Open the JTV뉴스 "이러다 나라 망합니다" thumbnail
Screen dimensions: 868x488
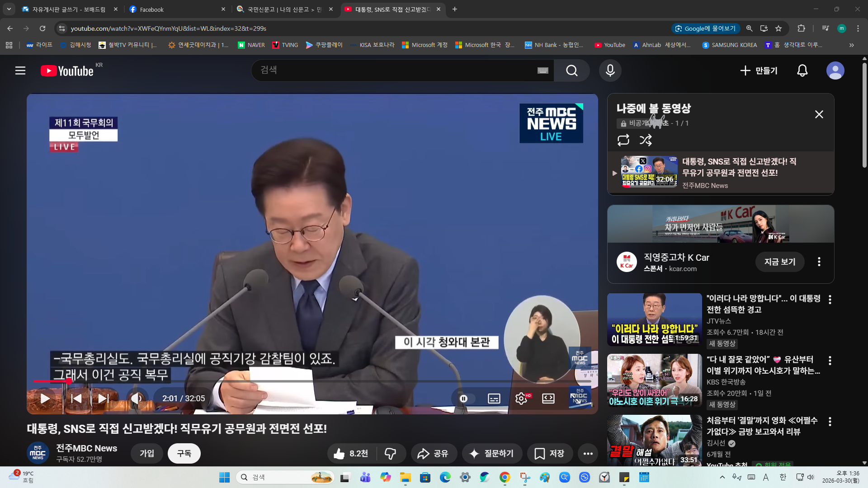[654, 319]
